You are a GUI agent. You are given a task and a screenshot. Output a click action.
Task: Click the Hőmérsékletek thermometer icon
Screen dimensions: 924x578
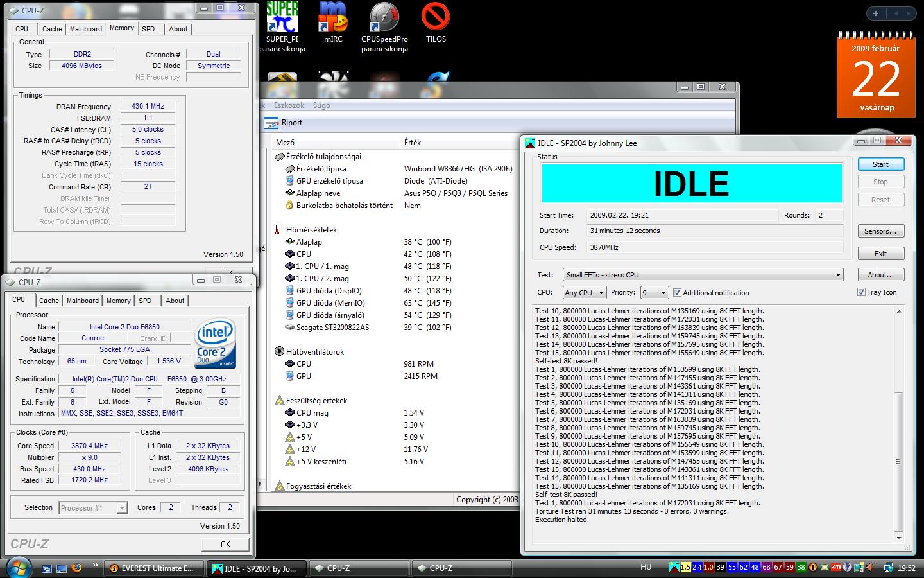[279, 229]
